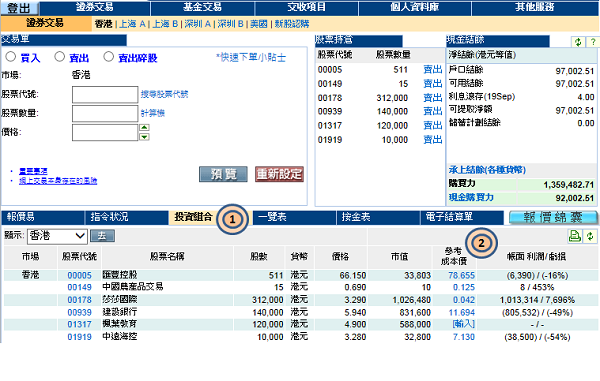
Task: Click the print icon above portfolio table
Action: [574, 236]
